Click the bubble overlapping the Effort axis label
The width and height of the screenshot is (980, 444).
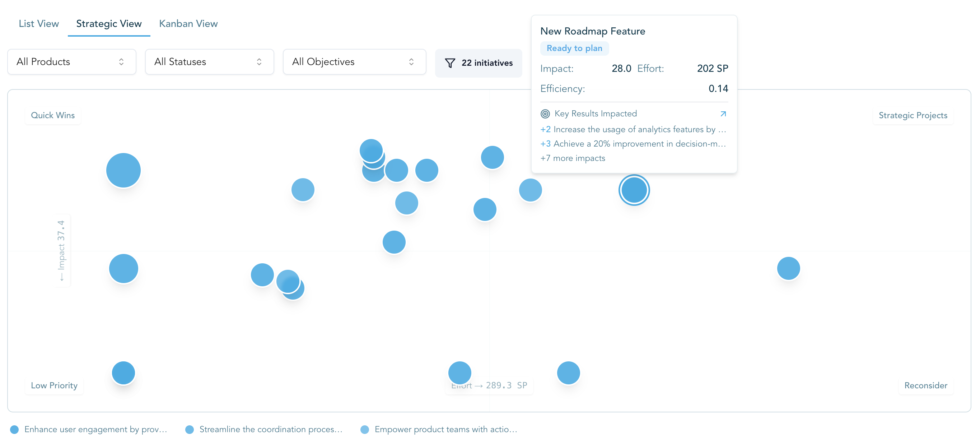(x=459, y=373)
